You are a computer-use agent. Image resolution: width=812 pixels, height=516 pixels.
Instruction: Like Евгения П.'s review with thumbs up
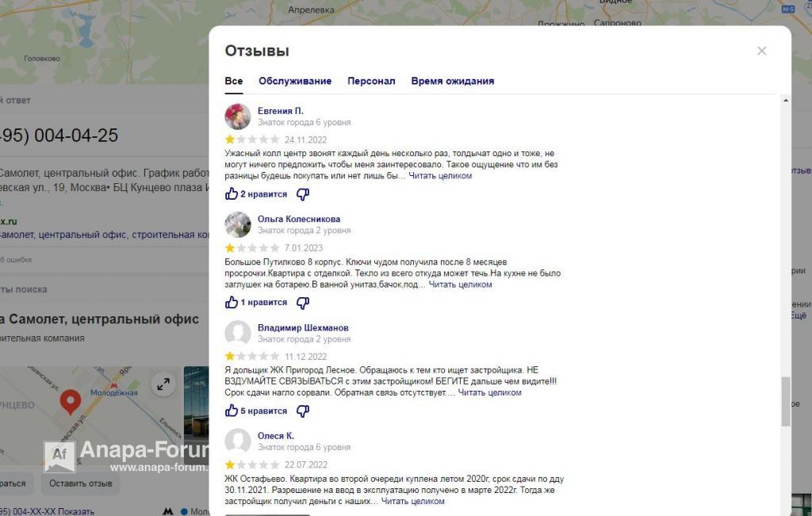[231, 194]
